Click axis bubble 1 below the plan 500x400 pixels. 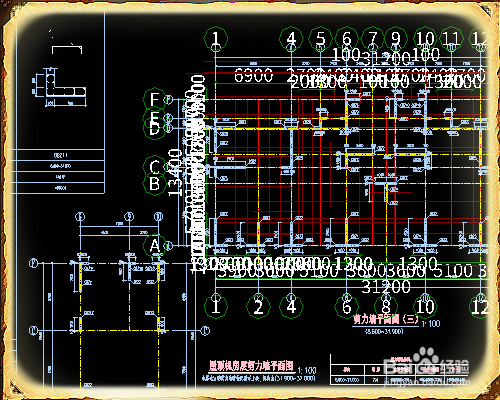point(216,306)
